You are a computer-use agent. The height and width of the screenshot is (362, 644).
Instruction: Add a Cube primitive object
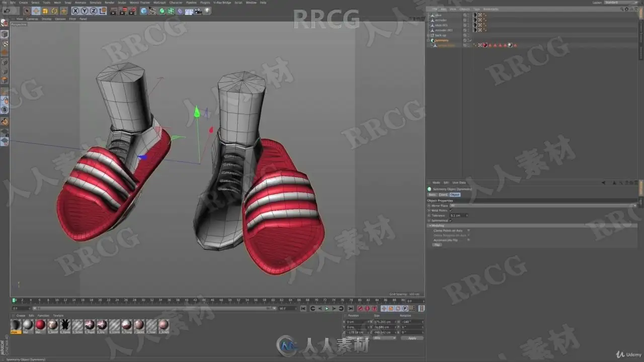pos(144,11)
